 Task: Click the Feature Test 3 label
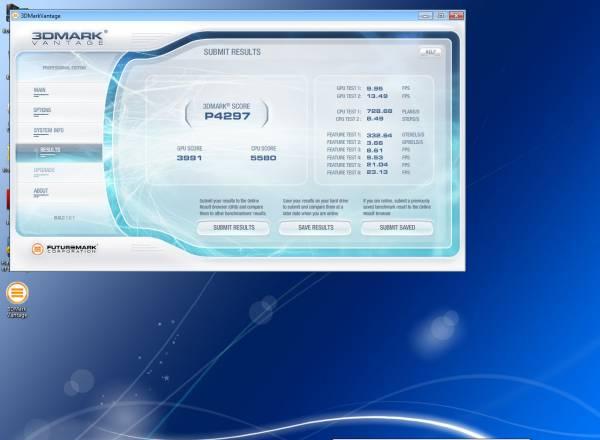click(x=344, y=150)
